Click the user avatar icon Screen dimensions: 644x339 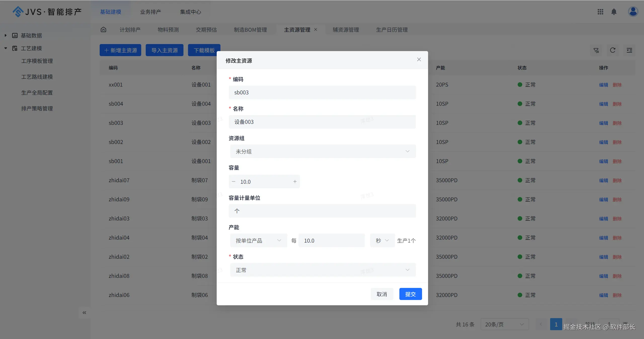coord(633,12)
